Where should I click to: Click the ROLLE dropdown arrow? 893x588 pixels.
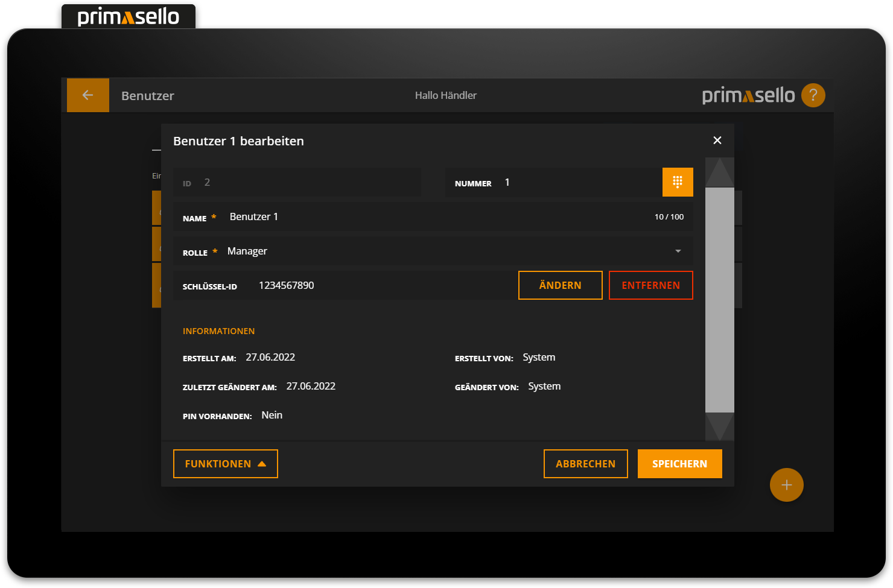tap(678, 250)
